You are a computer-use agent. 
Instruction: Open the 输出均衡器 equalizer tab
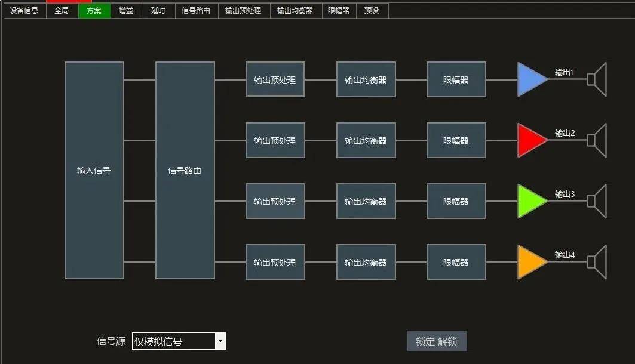[296, 10]
